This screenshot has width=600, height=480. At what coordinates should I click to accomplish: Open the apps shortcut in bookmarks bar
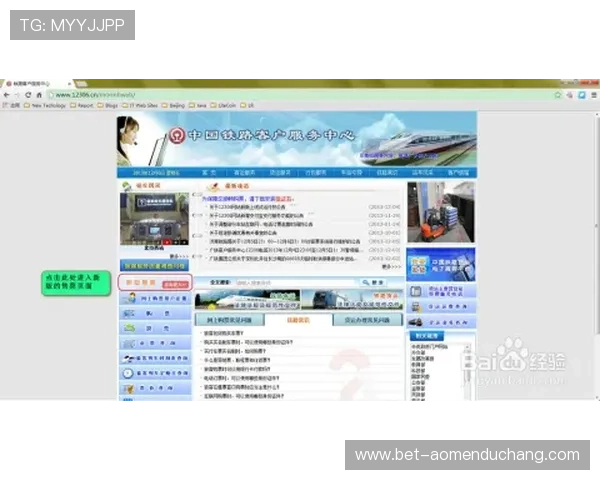click(x=11, y=105)
